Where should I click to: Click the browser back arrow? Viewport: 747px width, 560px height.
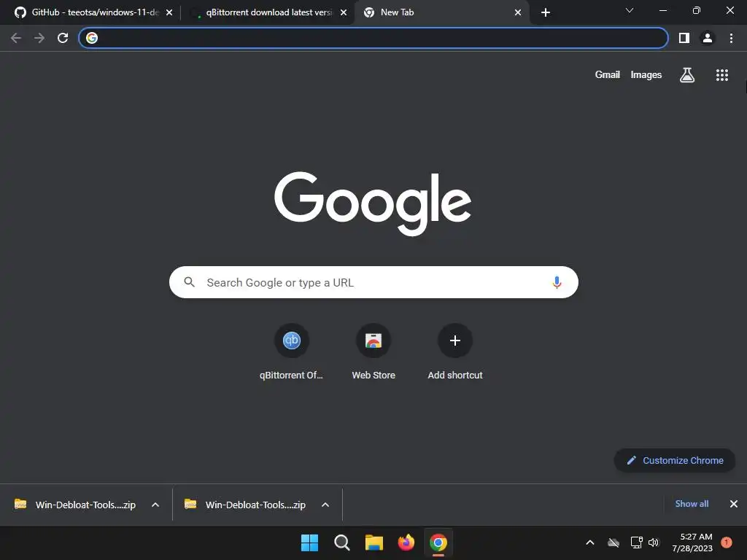(16, 38)
